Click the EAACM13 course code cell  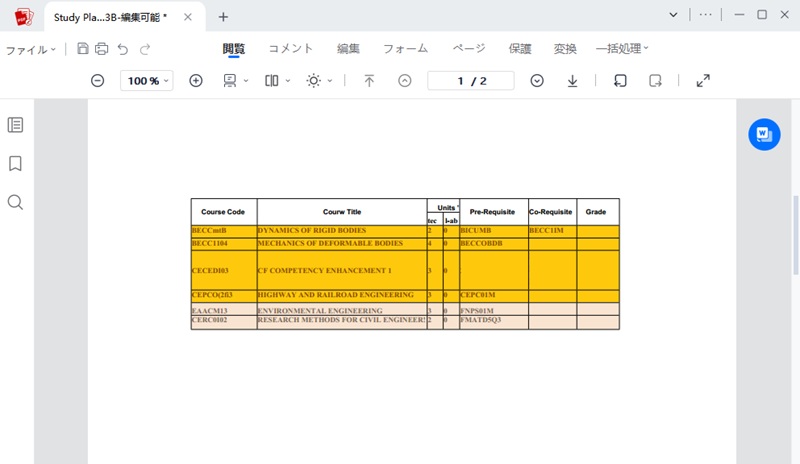223,310
